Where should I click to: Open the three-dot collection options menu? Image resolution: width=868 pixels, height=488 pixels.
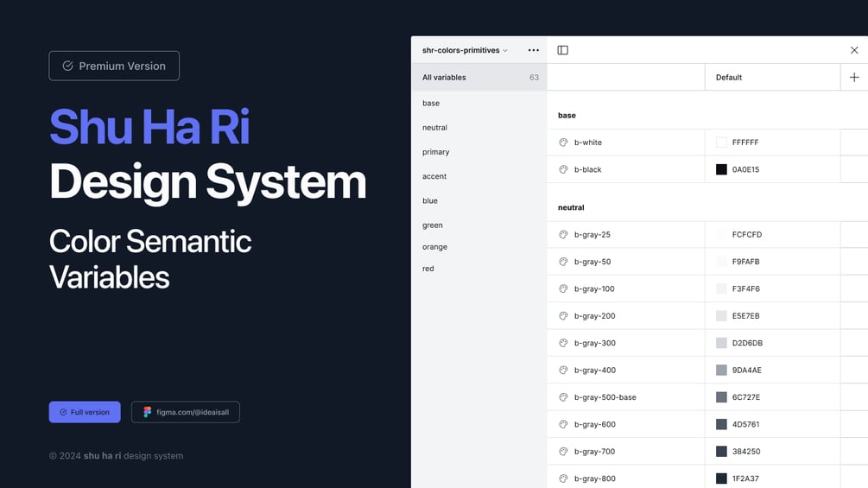[534, 50]
